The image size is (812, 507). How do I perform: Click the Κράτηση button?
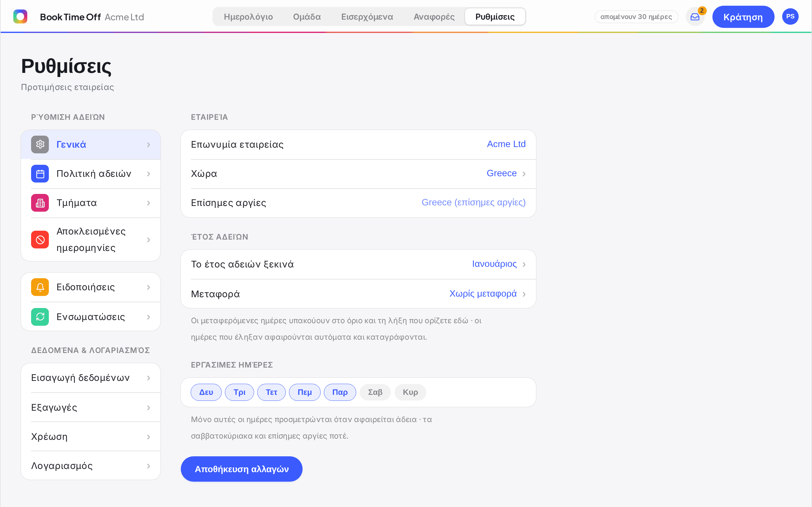[743, 17]
